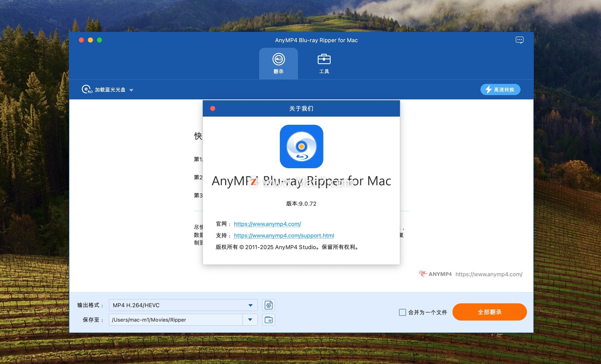Expand the Load Blu-ray disc dropdown arrow

tap(131, 90)
